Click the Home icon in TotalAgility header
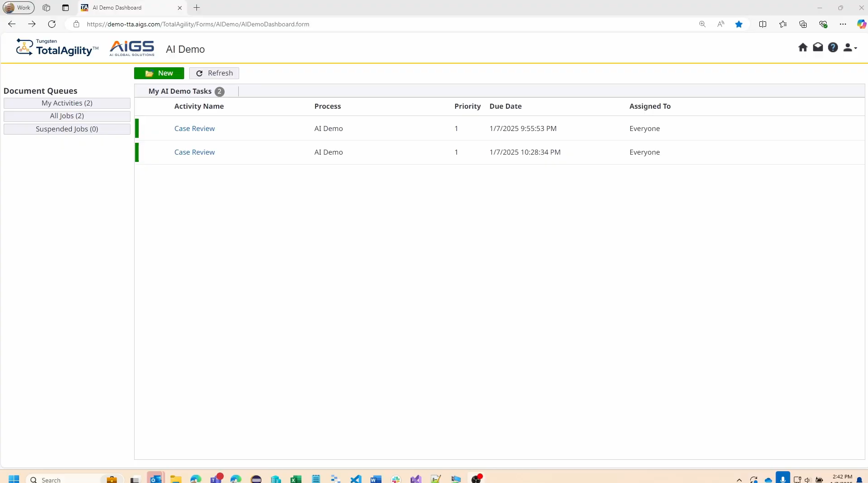 pyautogui.click(x=803, y=47)
